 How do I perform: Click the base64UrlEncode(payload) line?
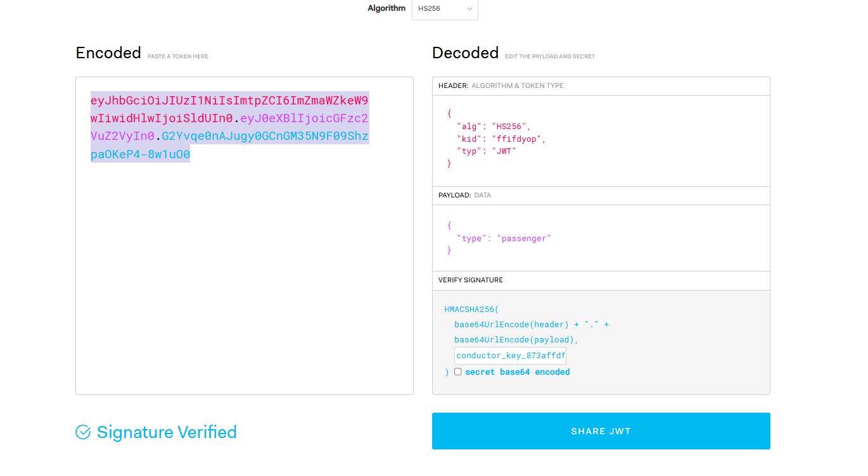pyautogui.click(x=517, y=340)
